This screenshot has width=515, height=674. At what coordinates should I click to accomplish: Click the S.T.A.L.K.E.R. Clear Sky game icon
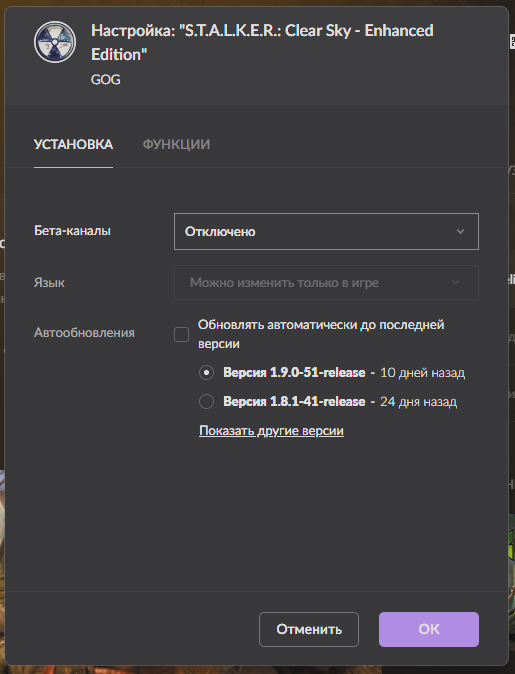[x=55, y=42]
